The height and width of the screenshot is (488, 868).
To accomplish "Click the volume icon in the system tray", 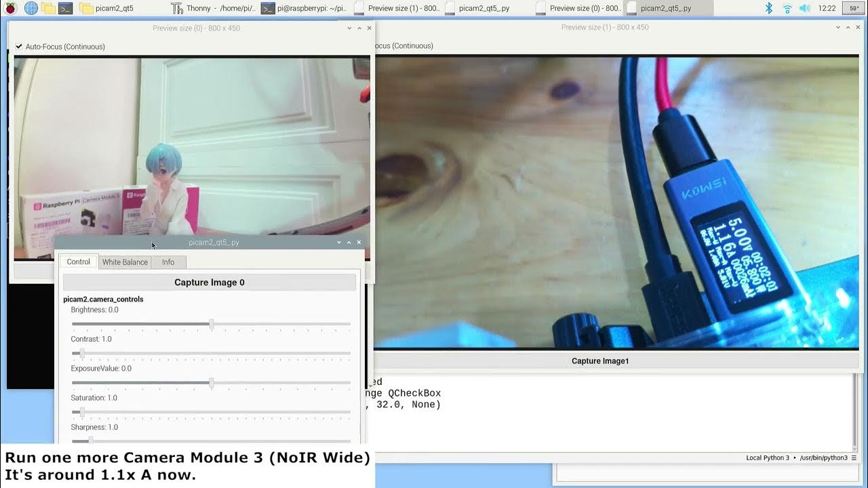I will [x=806, y=8].
